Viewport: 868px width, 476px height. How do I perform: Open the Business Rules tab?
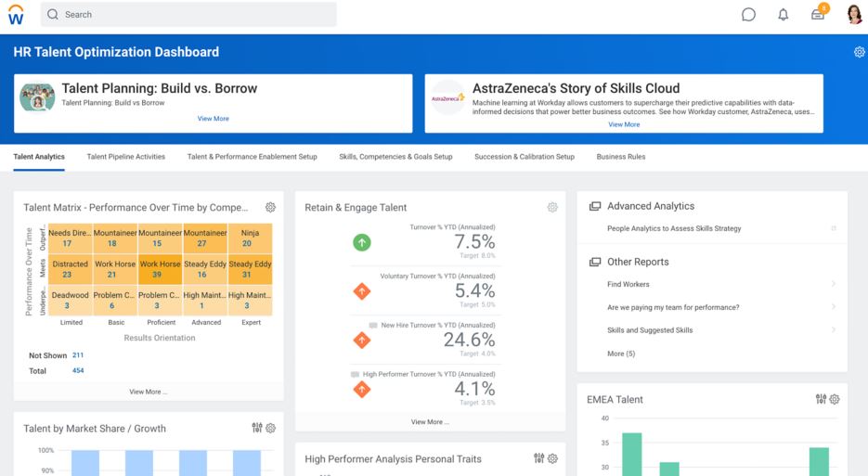point(620,157)
